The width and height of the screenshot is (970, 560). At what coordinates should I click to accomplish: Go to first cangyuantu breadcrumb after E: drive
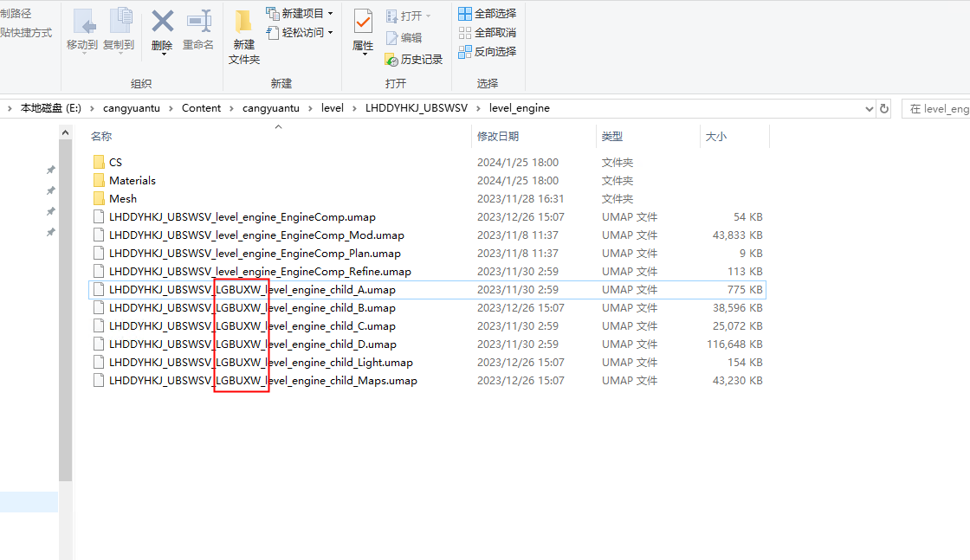pos(131,108)
